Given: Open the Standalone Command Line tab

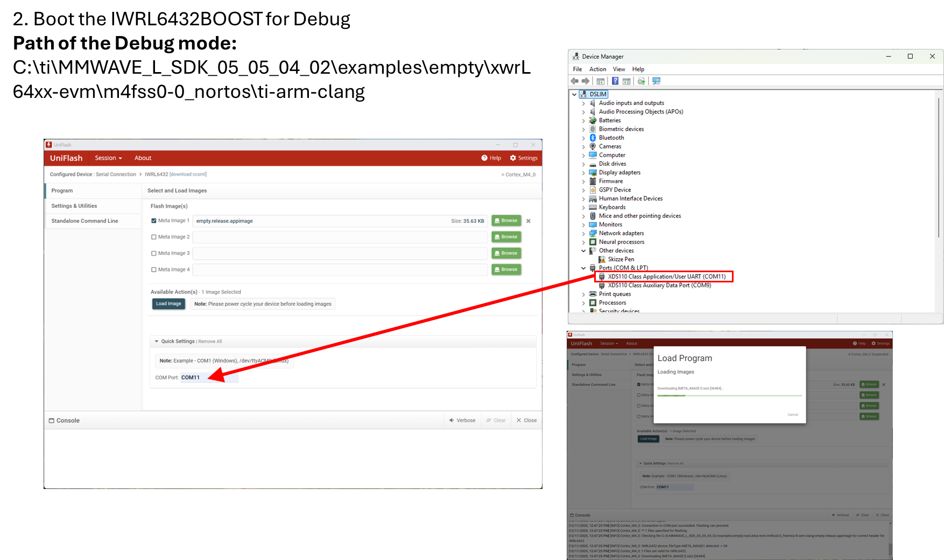Looking at the screenshot, I should (x=93, y=221).
